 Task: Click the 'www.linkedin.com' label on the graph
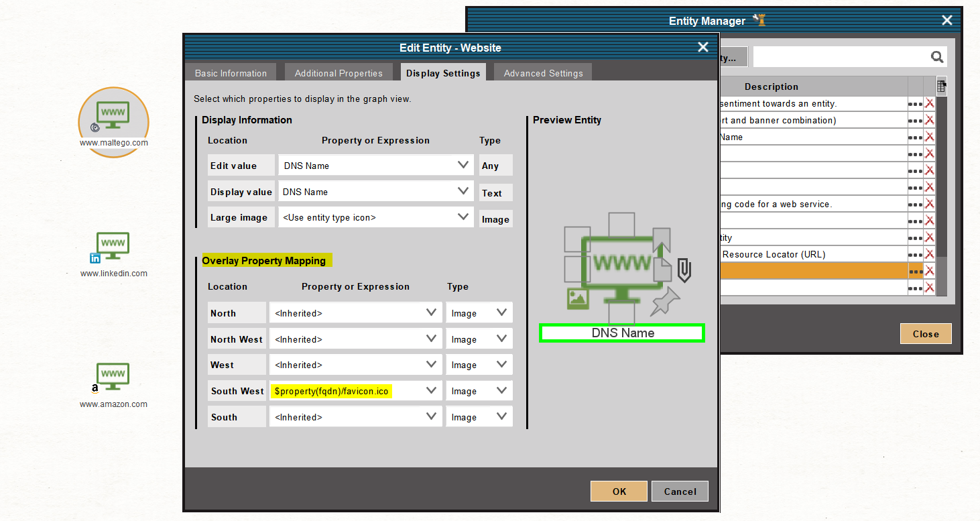coord(114,274)
